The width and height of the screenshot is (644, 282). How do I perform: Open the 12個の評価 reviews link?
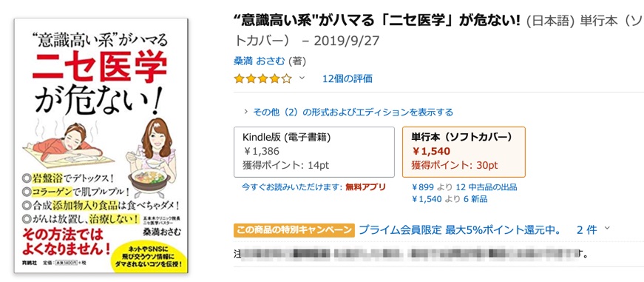tap(348, 78)
